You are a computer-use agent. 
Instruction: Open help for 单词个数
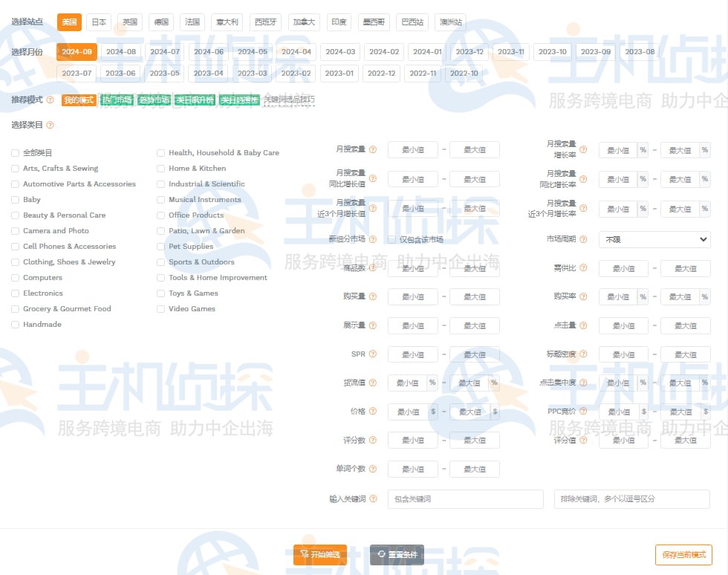372,469
